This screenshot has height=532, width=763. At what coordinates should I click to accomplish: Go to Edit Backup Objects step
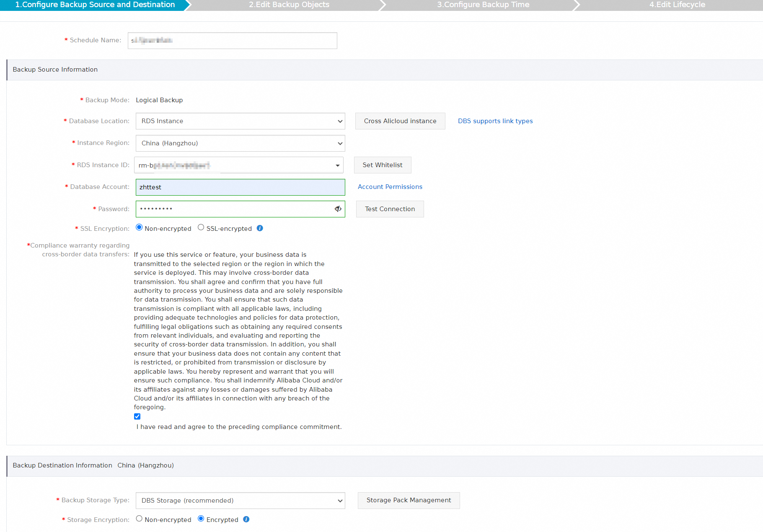(x=289, y=5)
